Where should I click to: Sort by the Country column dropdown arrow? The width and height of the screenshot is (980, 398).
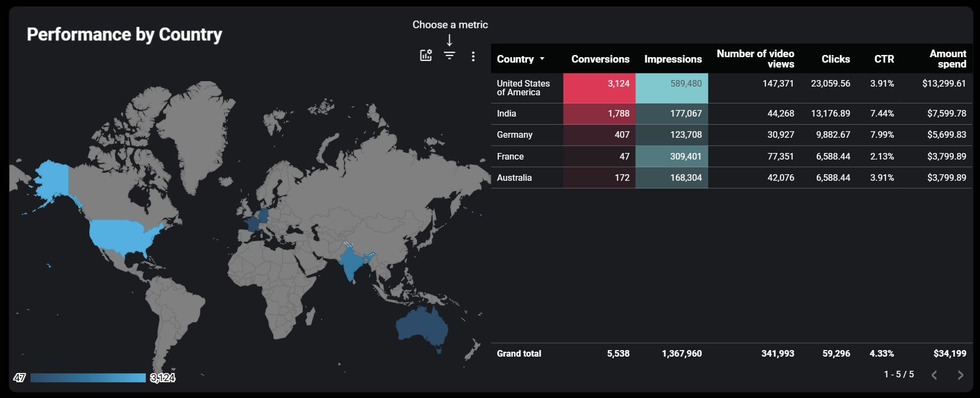542,59
